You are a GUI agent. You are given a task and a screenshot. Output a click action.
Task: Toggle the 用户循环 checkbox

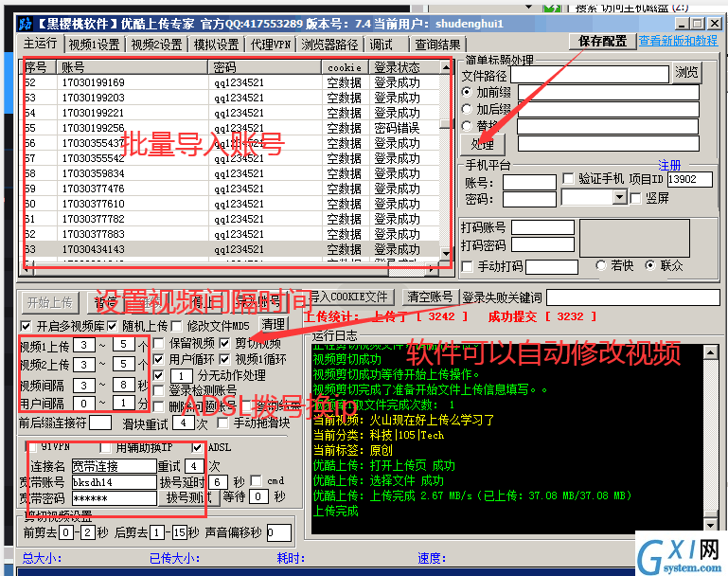(158, 359)
